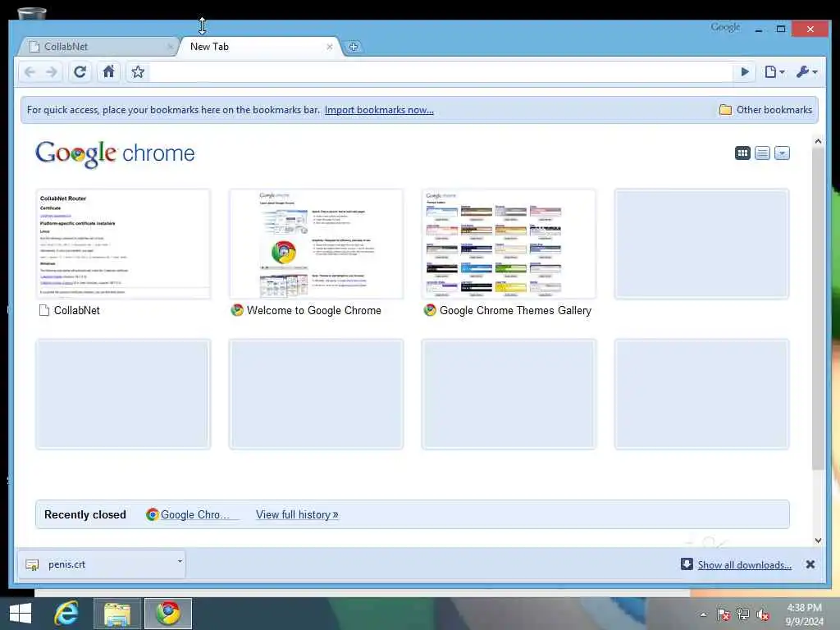Open Welcome to Google Chrome thumbnail
This screenshot has height=630, width=840.
pyautogui.click(x=316, y=244)
